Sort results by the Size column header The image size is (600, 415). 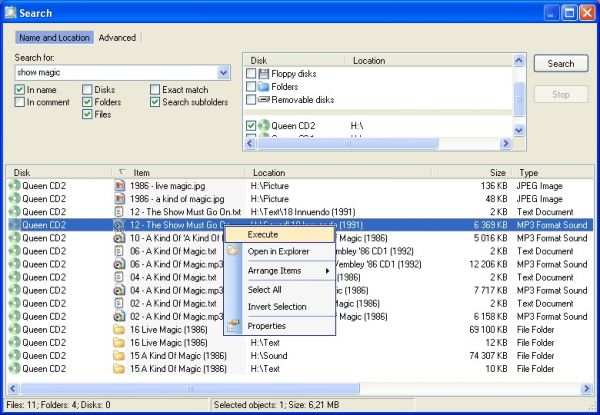pos(473,173)
